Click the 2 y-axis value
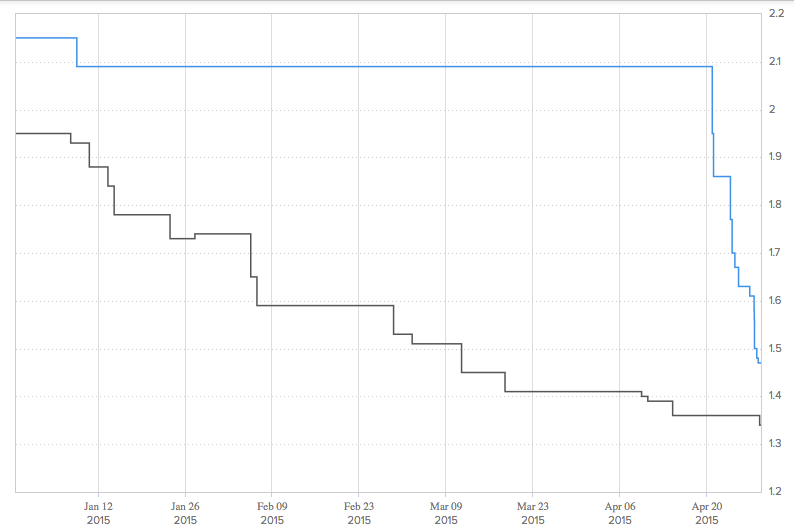794x531 pixels. tap(772, 109)
